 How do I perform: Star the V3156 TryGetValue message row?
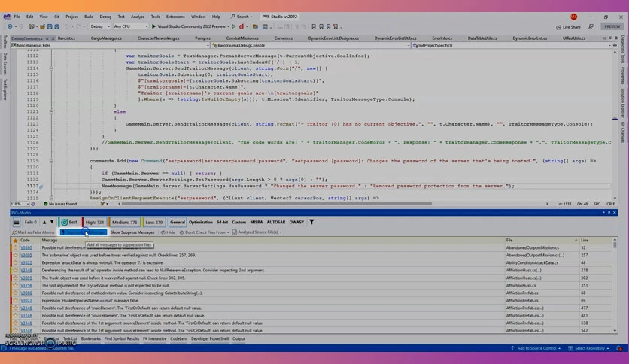coord(15,286)
